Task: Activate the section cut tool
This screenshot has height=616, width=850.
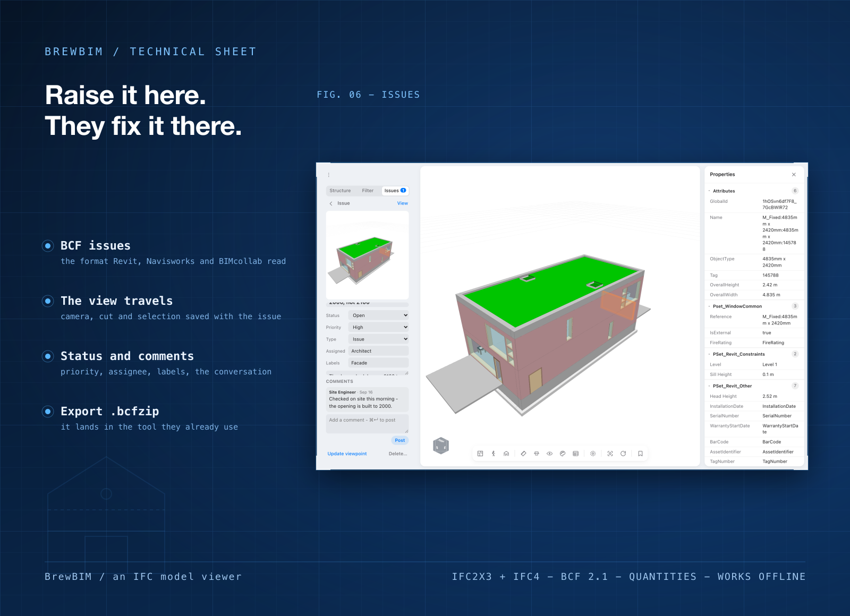Action: [x=537, y=454]
